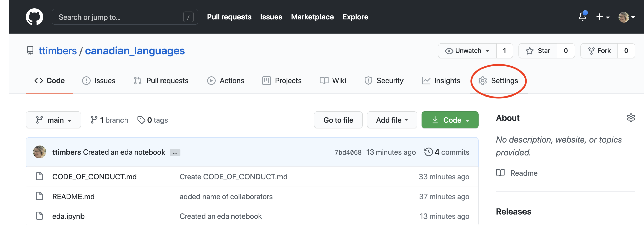The image size is (644, 225).
Task: Open the plus create-new menu
Action: 603,17
